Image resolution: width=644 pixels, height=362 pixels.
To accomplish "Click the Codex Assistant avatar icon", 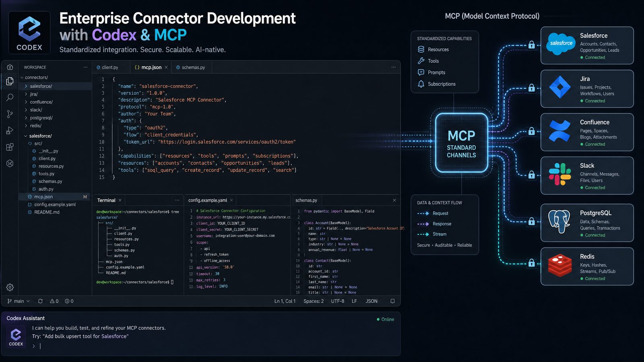I will pos(16,337).
